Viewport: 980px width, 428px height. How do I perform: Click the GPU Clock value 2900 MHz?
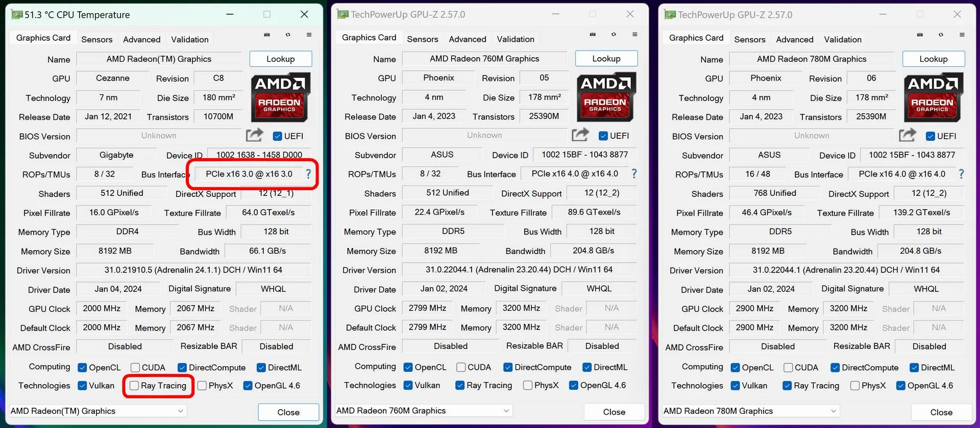[x=754, y=309]
